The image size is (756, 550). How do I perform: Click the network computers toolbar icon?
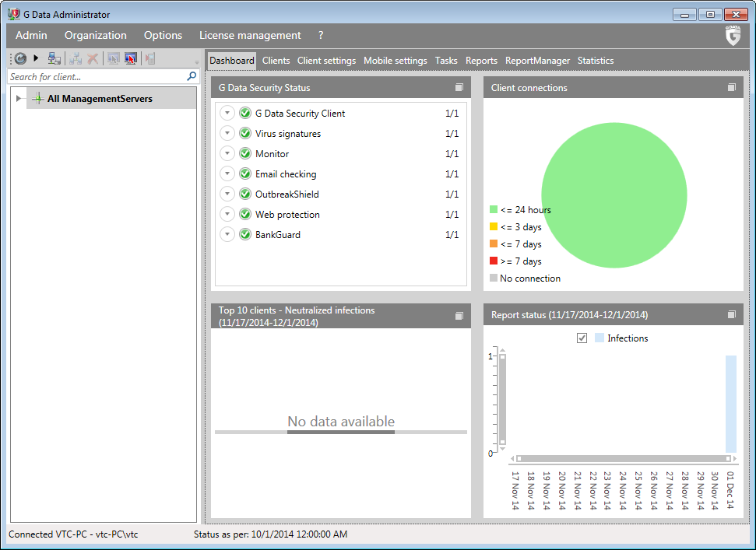click(x=55, y=58)
